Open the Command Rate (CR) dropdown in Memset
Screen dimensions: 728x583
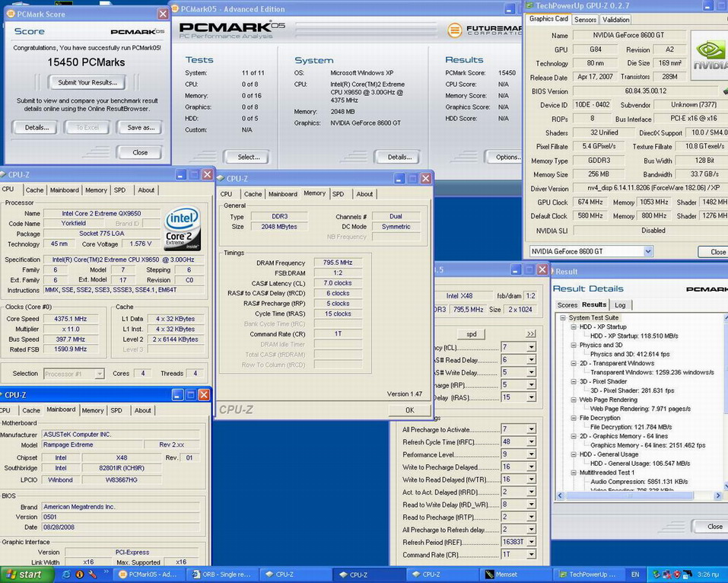531,555
